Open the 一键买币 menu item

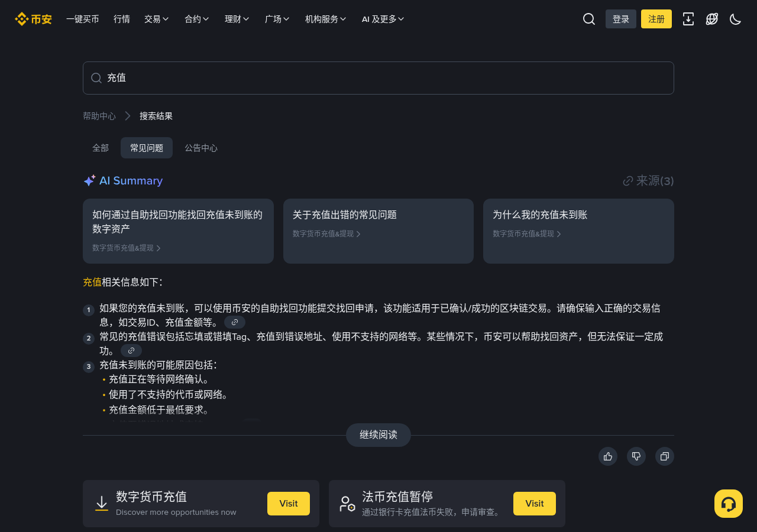click(x=83, y=19)
